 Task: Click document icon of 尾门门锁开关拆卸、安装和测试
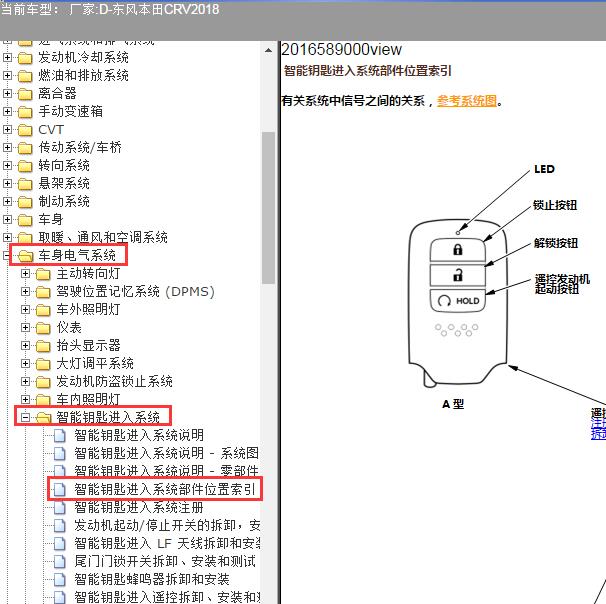coord(60,561)
